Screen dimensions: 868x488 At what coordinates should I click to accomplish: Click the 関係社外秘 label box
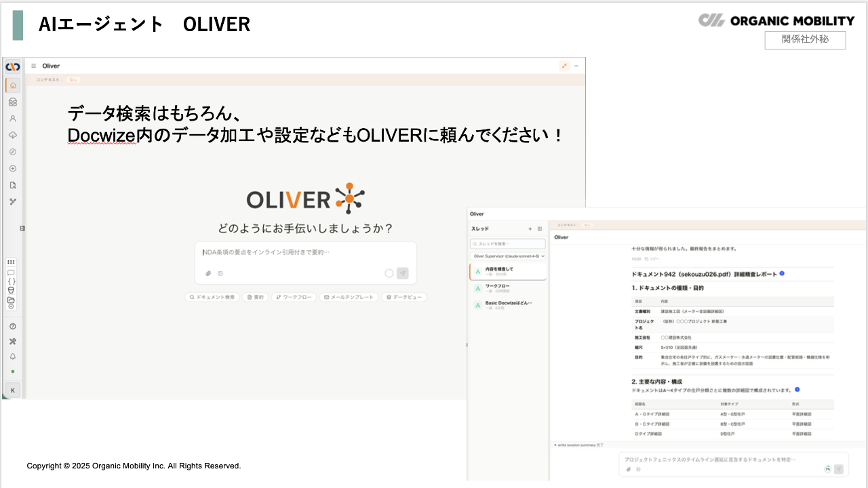[806, 40]
